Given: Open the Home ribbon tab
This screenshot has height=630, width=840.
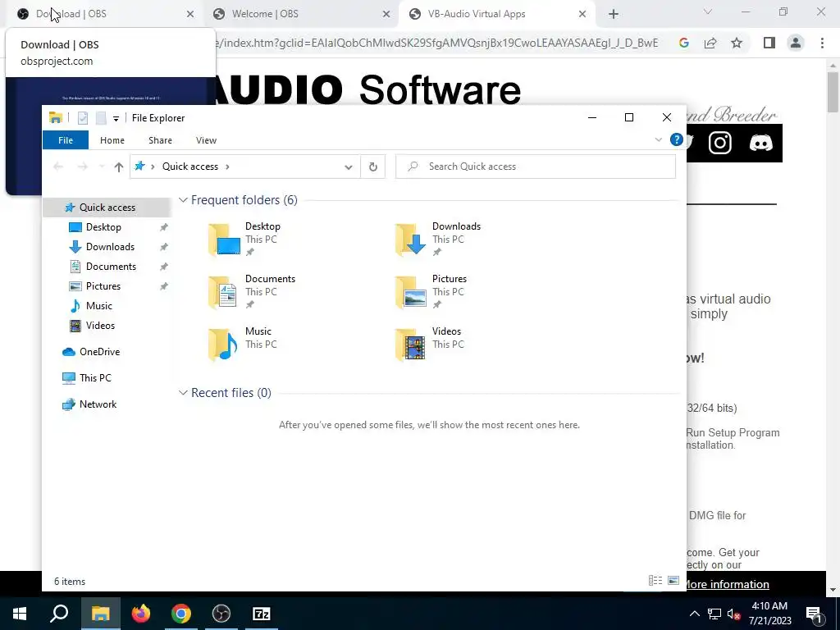Looking at the screenshot, I should [x=112, y=140].
